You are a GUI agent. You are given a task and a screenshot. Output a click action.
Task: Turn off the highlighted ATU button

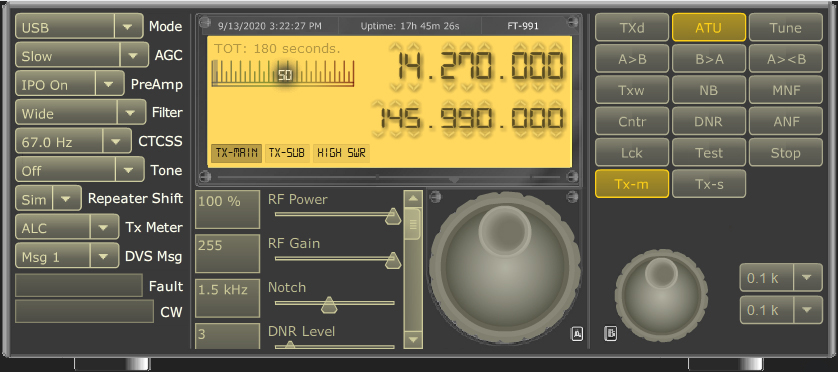point(709,28)
